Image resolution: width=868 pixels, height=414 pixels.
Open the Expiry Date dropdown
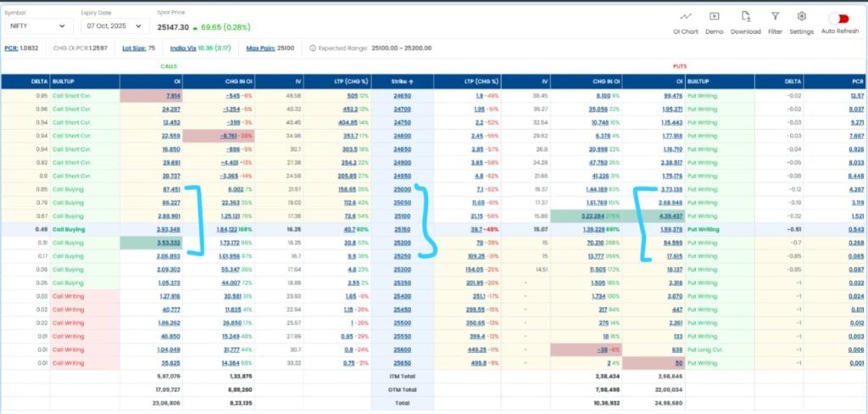tap(114, 27)
